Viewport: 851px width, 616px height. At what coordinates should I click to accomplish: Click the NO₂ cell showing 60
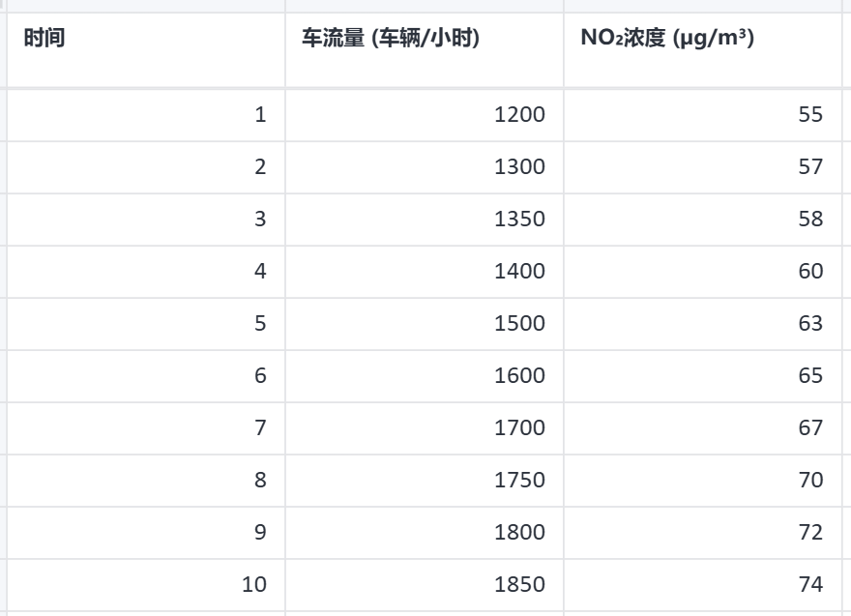(703, 272)
